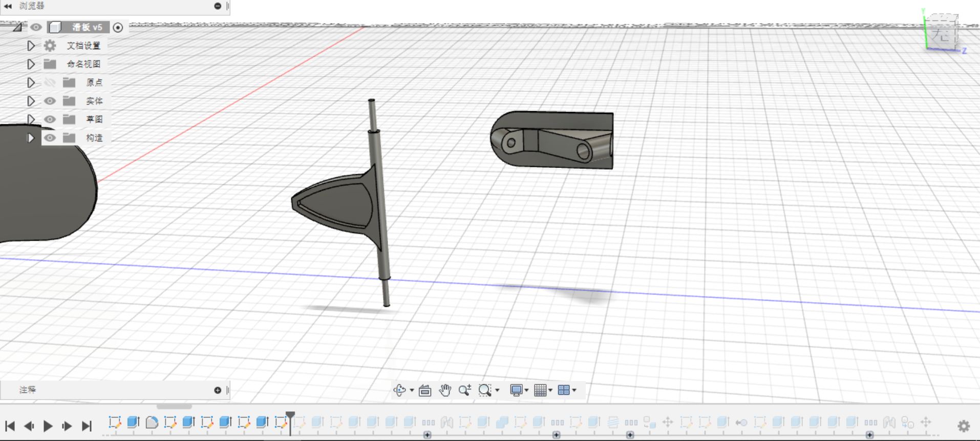980x441 pixels.
Task: Click the 草图 folder icon
Action: click(x=69, y=119)
